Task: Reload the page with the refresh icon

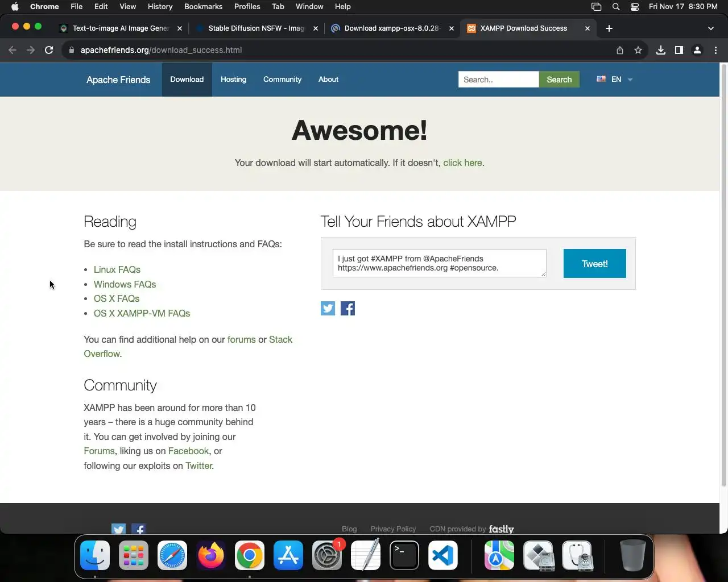Action: pyautogui.click(x=49, y=50)
